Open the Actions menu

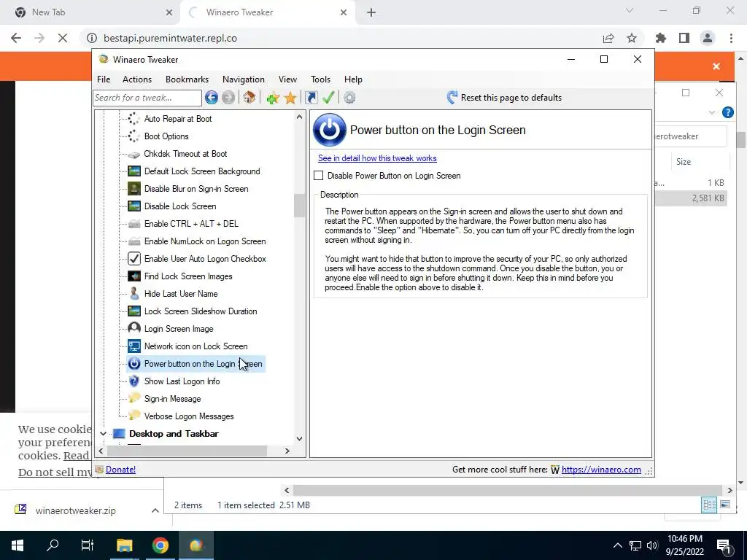pos(137,79)
